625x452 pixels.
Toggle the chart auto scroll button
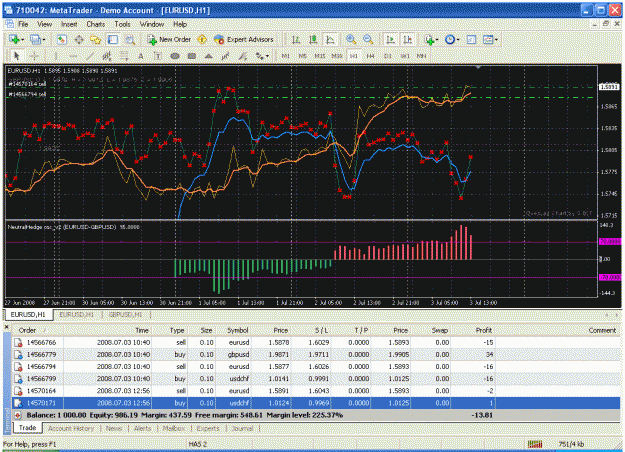(x=390, y=39)
